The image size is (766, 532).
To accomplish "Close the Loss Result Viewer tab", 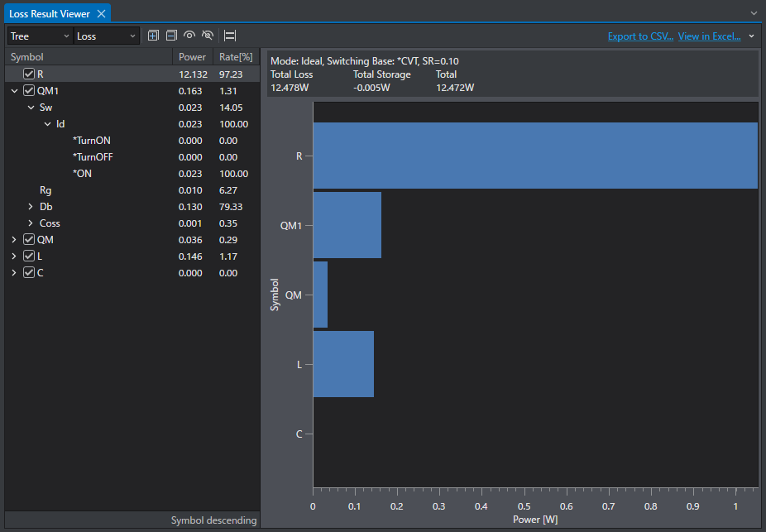I will tap(101, 14).
